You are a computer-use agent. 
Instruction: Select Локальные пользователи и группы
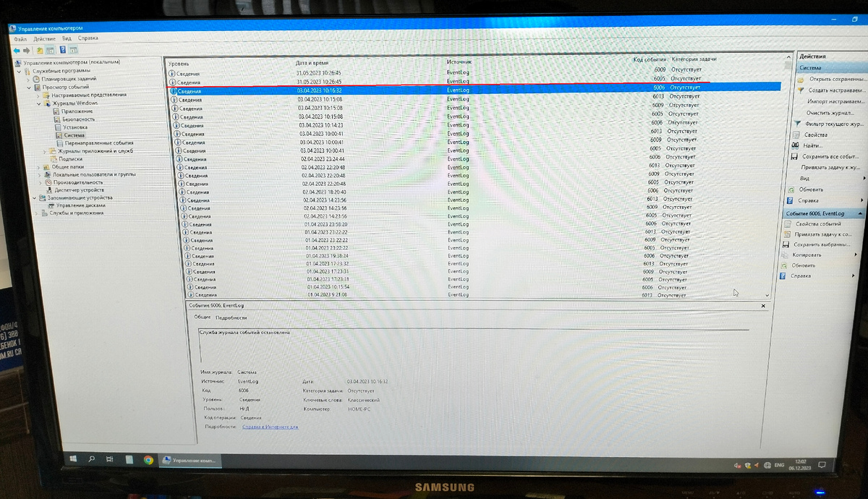(93, 174)
